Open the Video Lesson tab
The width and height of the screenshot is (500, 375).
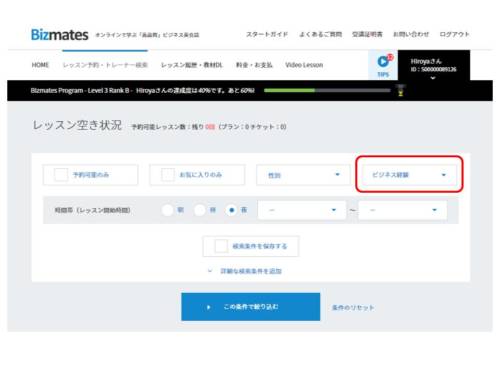[x=304, y=65]
